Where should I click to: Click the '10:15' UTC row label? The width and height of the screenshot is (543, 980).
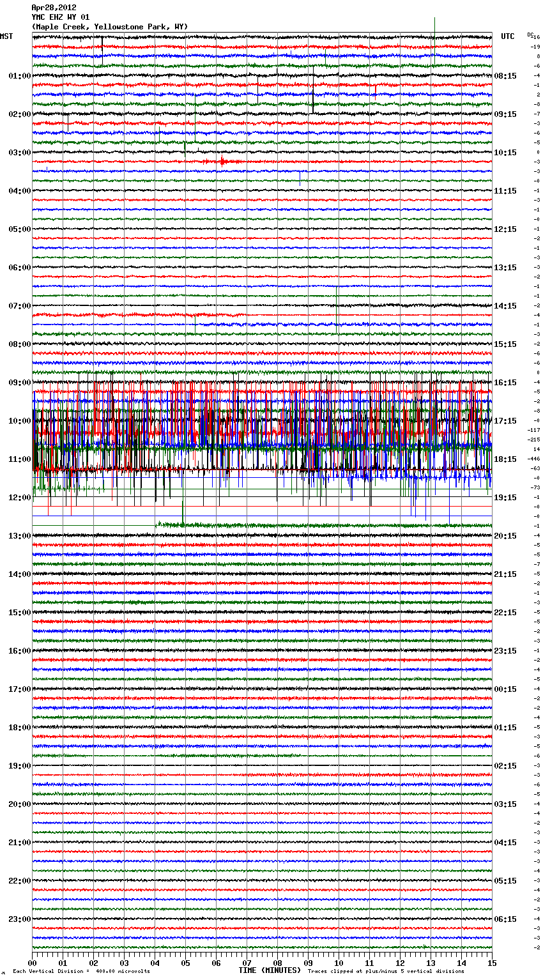pyautogui.click(x=505, y=153)
